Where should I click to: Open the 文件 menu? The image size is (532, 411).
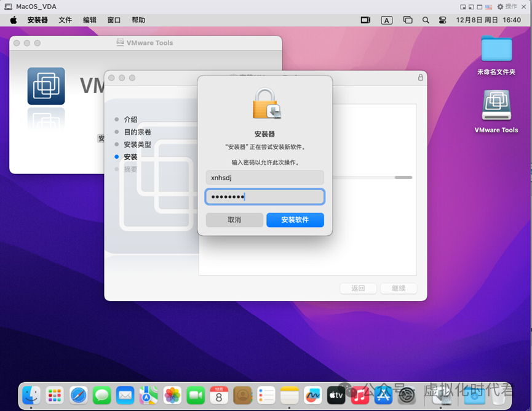pos(65,20)
